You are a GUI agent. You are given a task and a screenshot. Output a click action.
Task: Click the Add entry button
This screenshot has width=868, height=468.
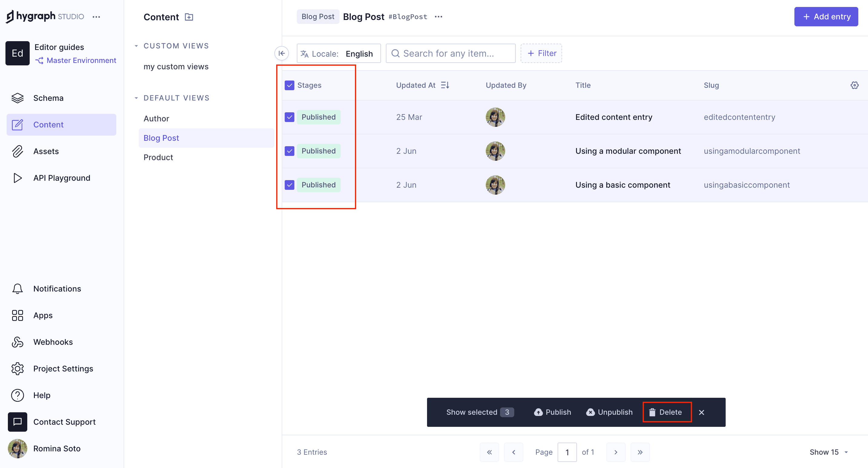(826, 16)
